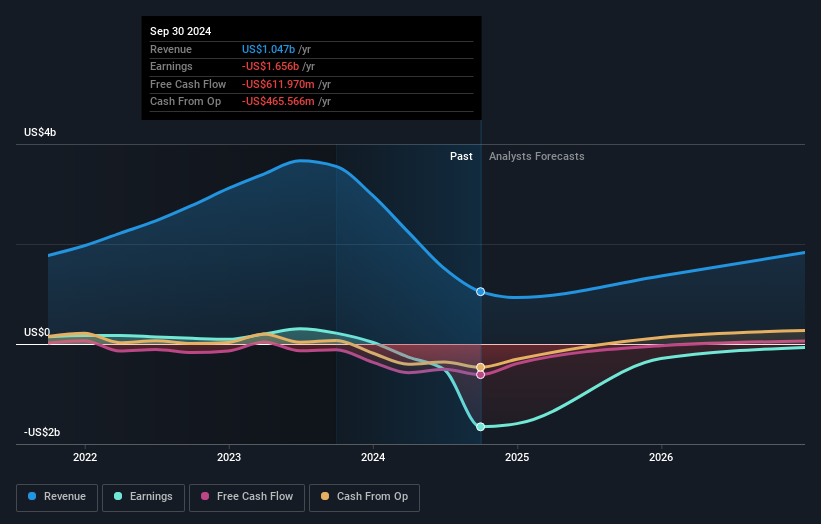Click the Past label on chart

point(461,156)
